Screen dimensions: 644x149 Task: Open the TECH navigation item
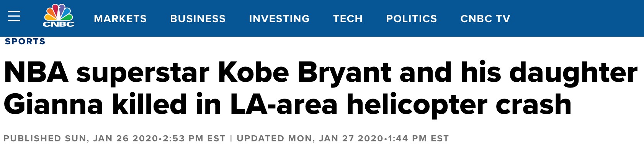click(x=348, y=19)
